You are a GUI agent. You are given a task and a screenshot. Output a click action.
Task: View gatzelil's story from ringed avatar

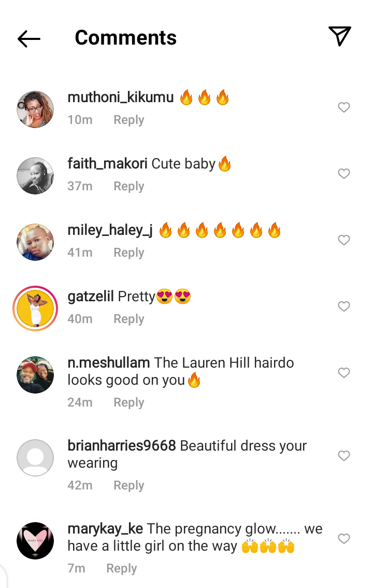pos(35,308)
